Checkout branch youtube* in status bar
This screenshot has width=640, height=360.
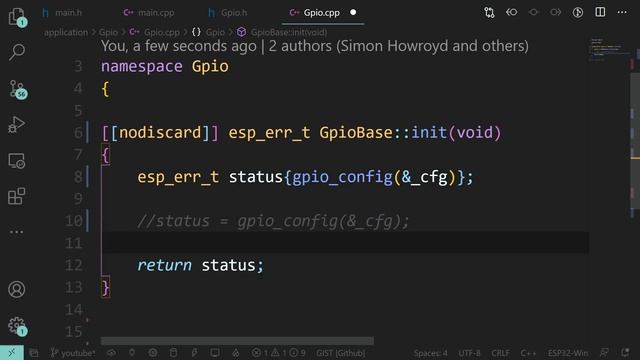[73, 353]
